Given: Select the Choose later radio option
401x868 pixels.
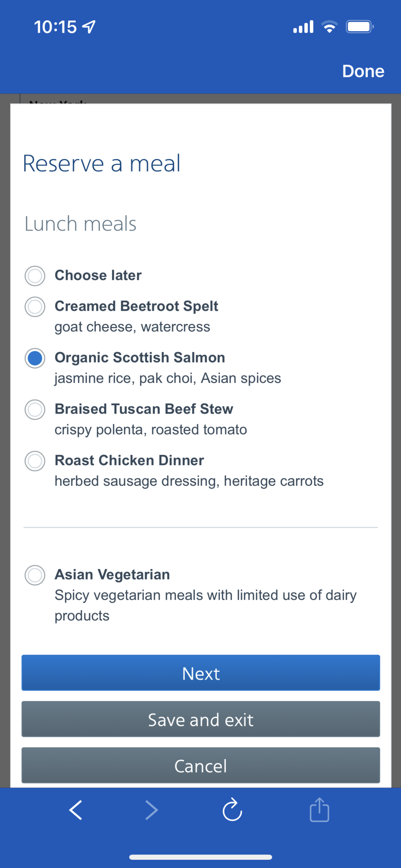Looking at the screenshot, I should point(35,276).
